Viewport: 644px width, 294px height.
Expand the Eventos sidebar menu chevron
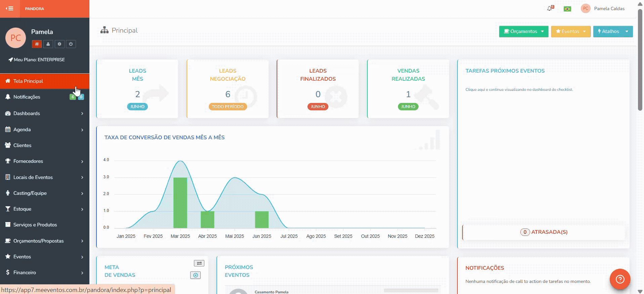click(82, 257)
